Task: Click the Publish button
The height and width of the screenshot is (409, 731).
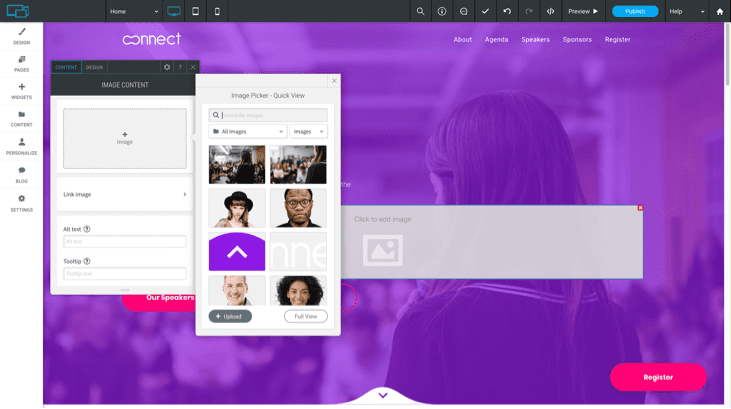Action: tap(635, 11)
